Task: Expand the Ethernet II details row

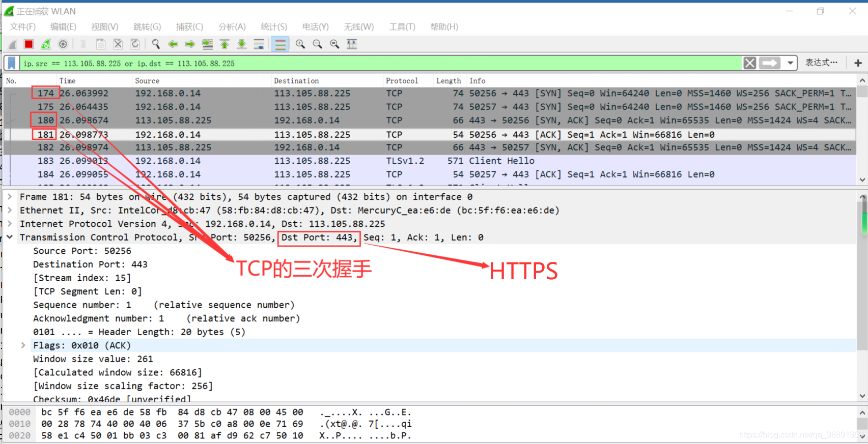Action: click(10, 210)
